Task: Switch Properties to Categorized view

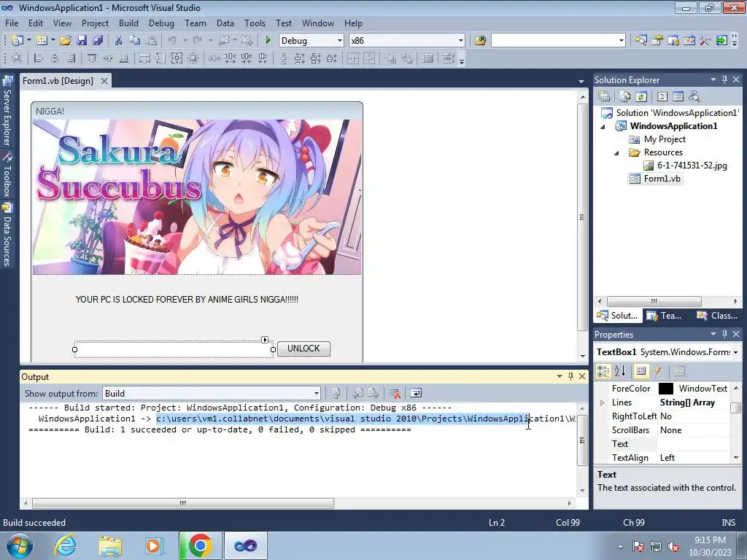Action: coord(603,371)
